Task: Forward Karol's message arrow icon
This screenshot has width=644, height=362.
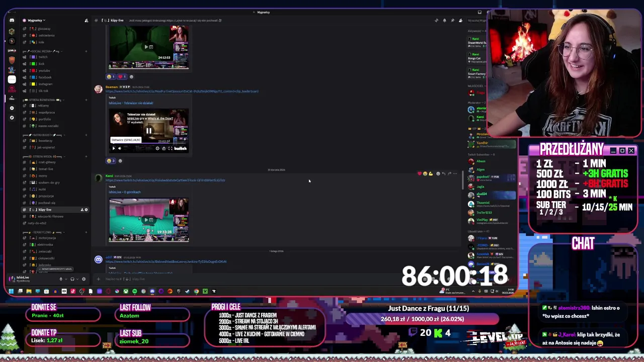Action: coord(449,173)
